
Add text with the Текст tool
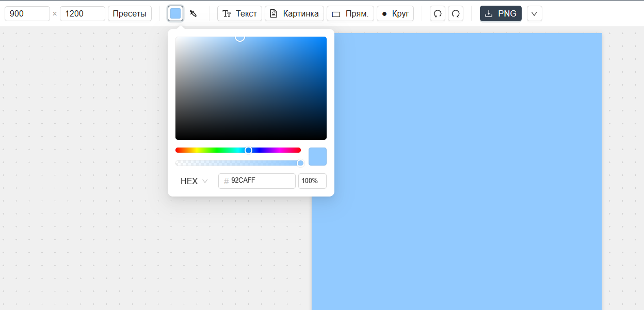click(x=239, y=13)
